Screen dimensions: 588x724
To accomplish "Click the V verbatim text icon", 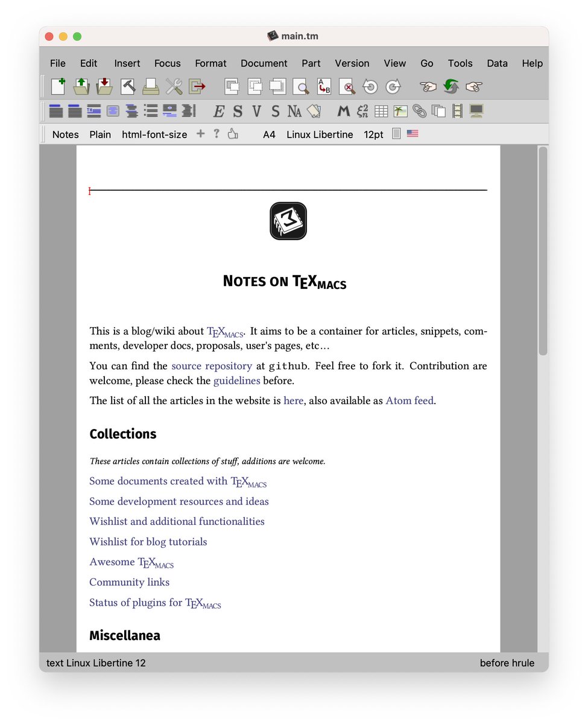I will coord(257,111).
